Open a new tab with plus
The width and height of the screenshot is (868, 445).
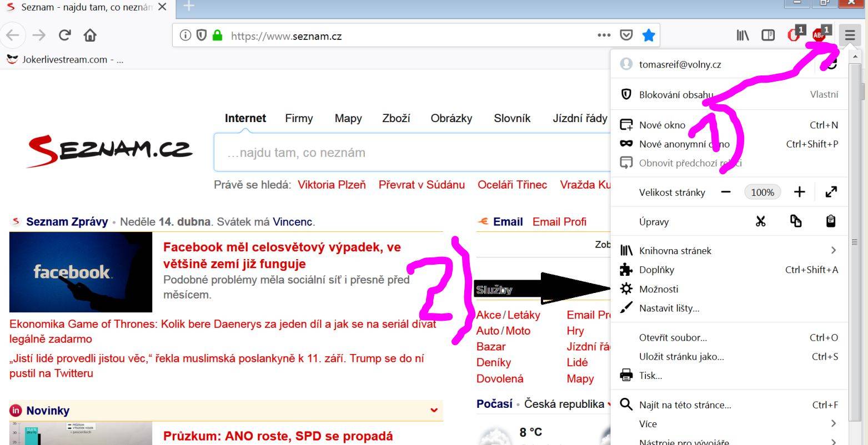pyautogui.click(x=189, y=7)
